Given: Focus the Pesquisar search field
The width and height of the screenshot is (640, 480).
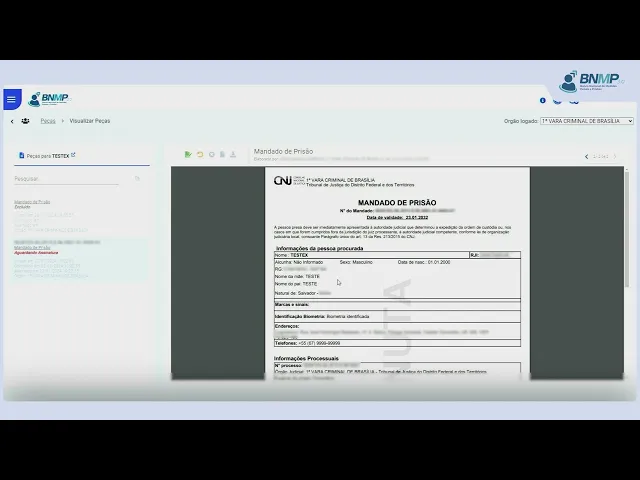Looking at the screenshot, I should point(66,179).
